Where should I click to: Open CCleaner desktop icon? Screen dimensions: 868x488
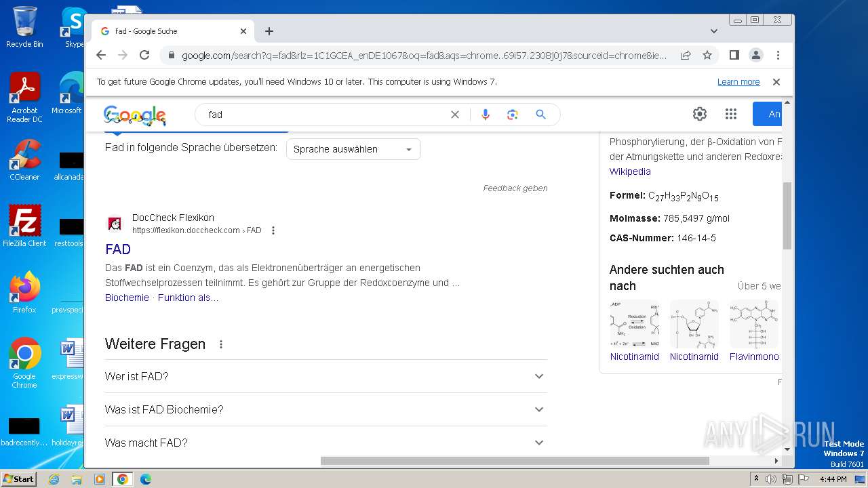point(24,160)
